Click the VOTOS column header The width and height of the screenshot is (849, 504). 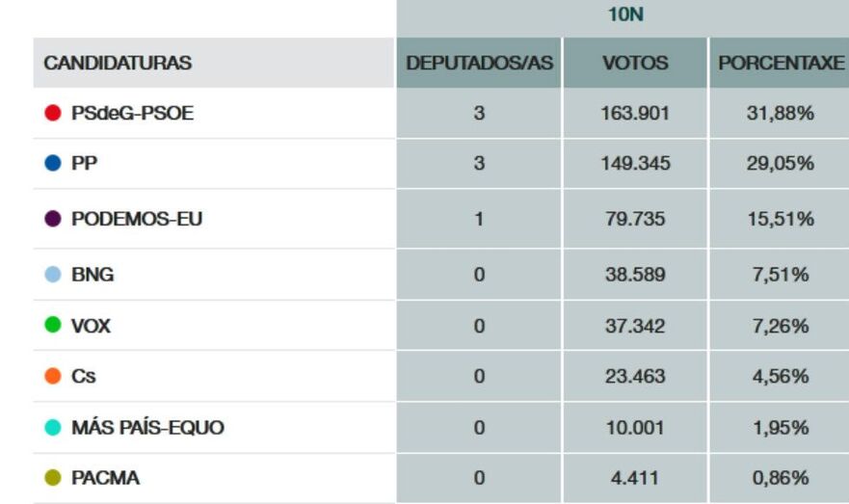(x=634, y=64)
